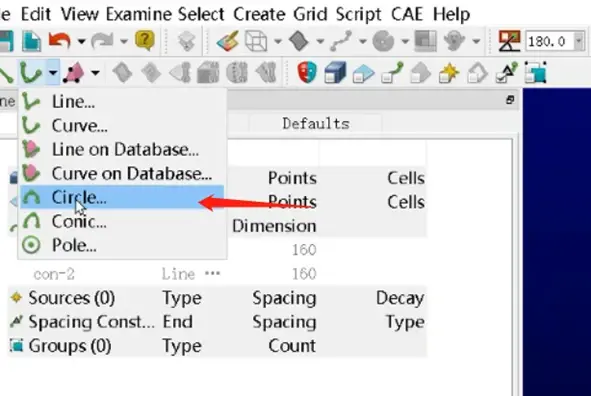Click the grey split-panel icon
The width and height of the screenshot is (591, 396).
(425, 41)
